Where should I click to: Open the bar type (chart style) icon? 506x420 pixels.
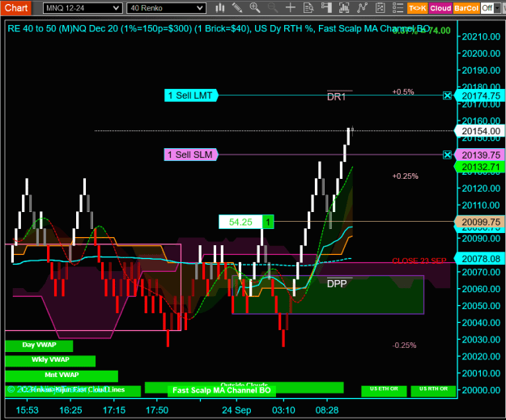tap(220, 8)
